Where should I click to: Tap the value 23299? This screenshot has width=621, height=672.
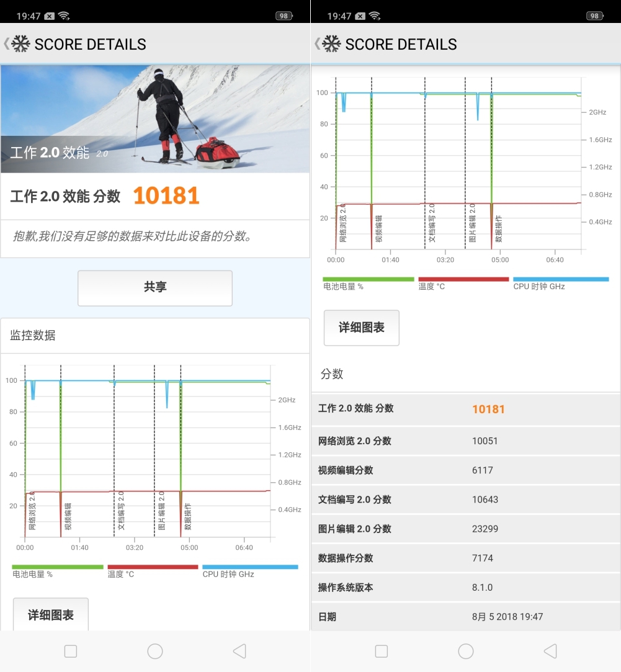coord(485,529)
